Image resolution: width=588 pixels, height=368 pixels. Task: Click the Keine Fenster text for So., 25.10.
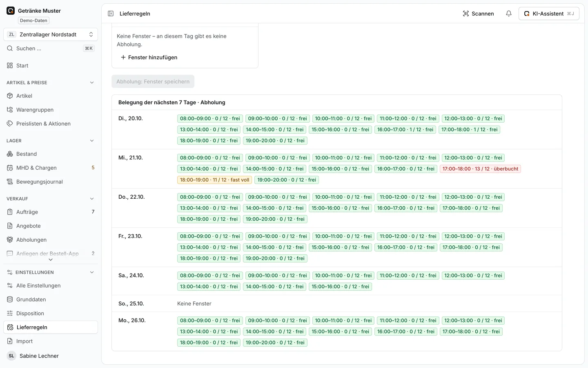click(194, 303)
